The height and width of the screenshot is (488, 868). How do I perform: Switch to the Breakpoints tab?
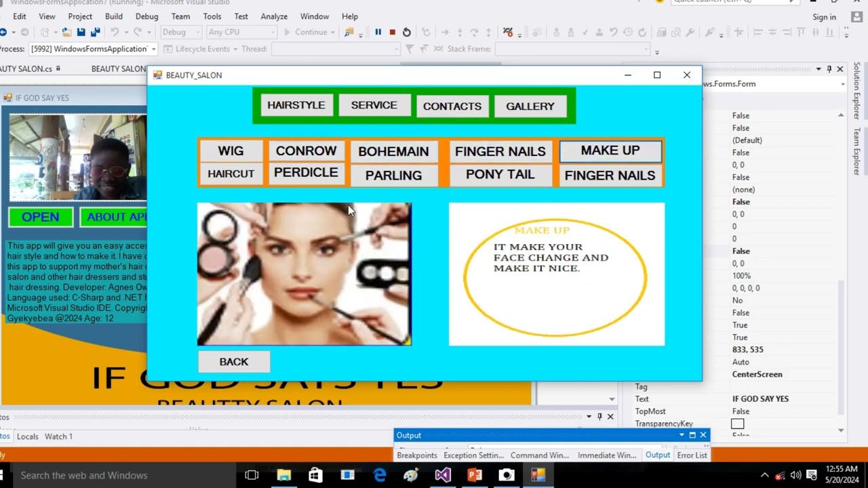click(417, 455)
